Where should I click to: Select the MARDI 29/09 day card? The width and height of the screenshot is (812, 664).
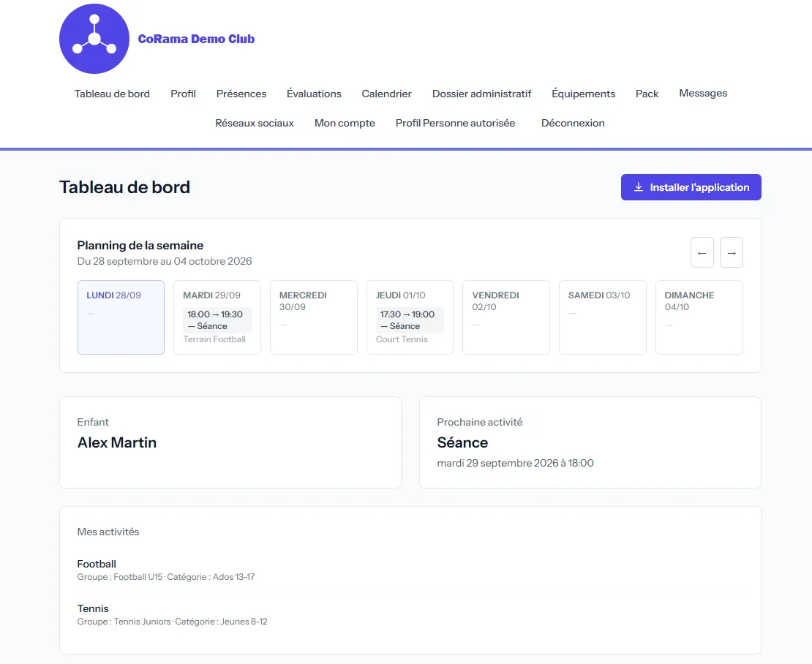217,317
